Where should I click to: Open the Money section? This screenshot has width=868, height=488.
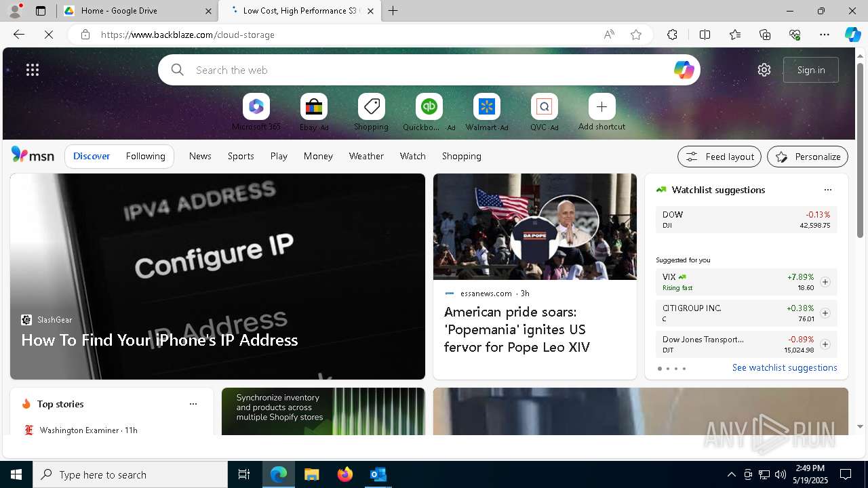318,156
